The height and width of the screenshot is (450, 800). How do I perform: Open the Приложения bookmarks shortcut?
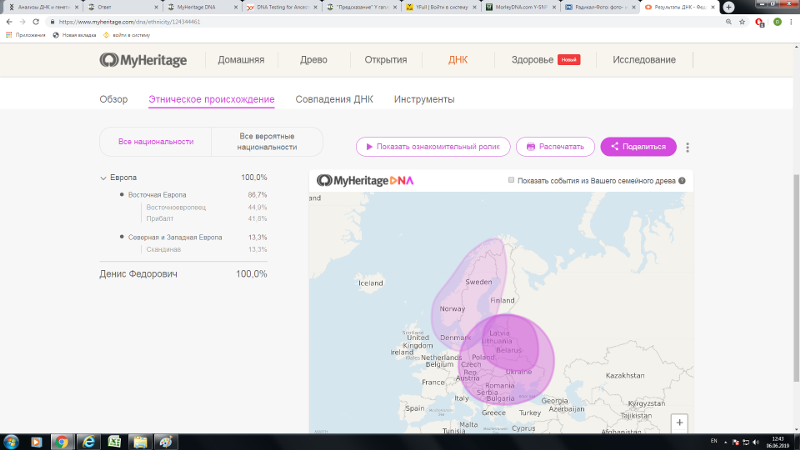pyautogui.click(x=26, y=35)
